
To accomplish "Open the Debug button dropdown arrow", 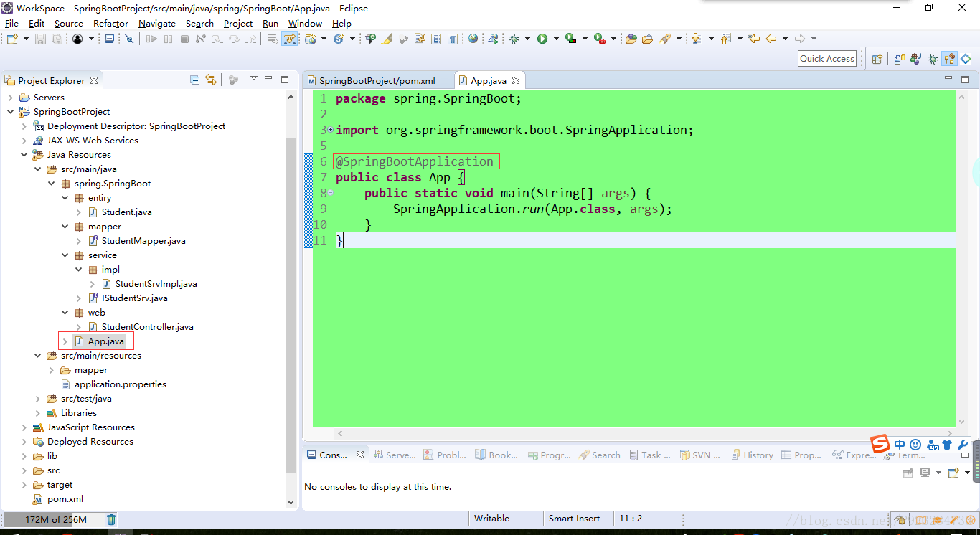I will (527, 39).
